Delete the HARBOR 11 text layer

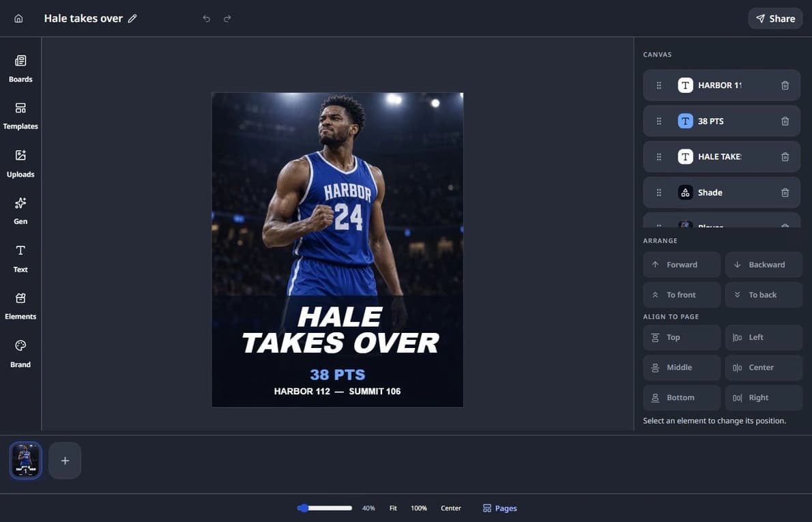click(x=785, y=85)
